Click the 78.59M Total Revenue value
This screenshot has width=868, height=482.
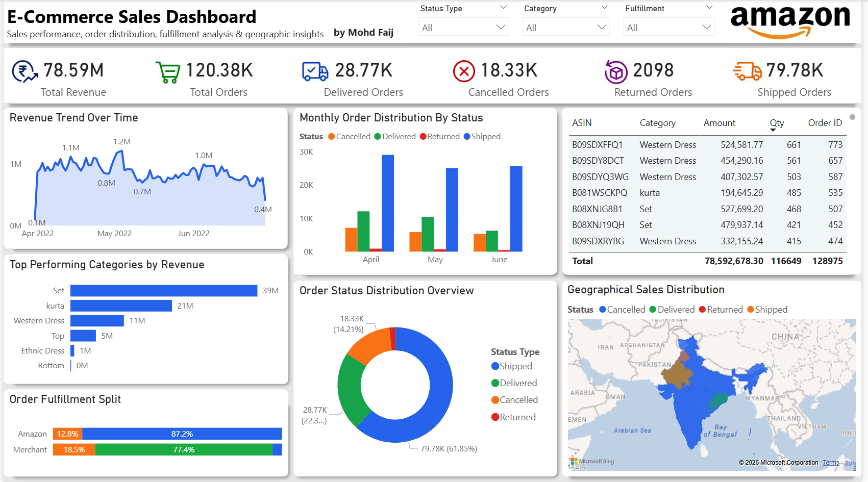[73, 70]
